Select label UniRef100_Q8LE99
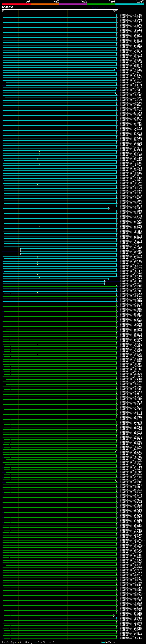 point(131,63)
